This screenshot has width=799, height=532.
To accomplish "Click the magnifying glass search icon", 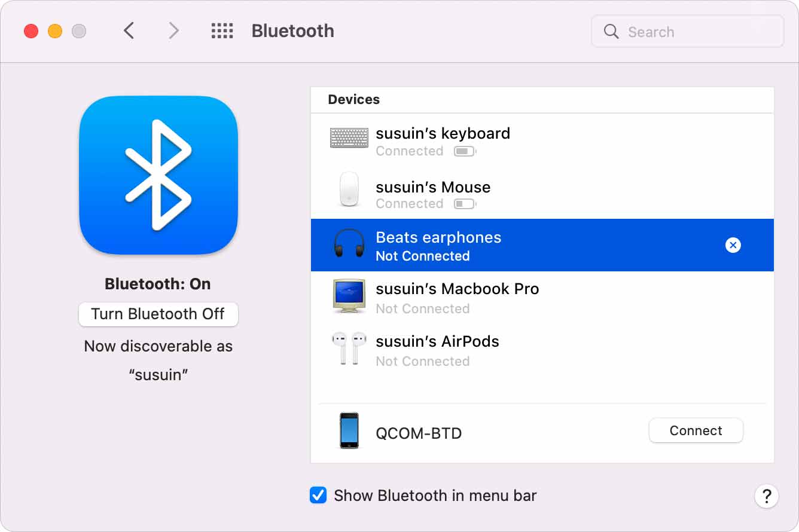I will (611, 31).
